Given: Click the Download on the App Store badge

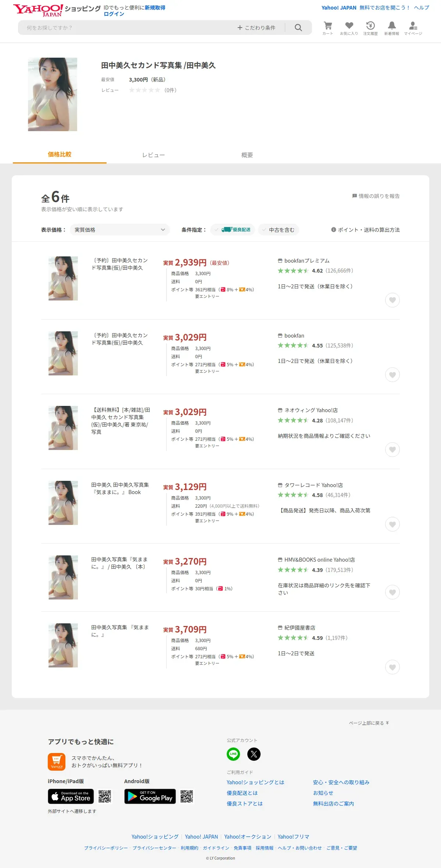Looking at the screenshot, I should tap(71, 796).
